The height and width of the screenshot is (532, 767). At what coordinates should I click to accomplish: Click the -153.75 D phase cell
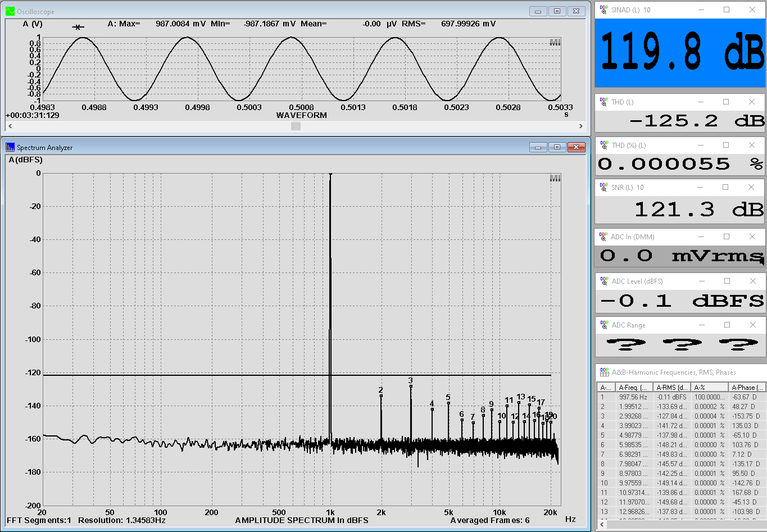[x=747, y=416]
